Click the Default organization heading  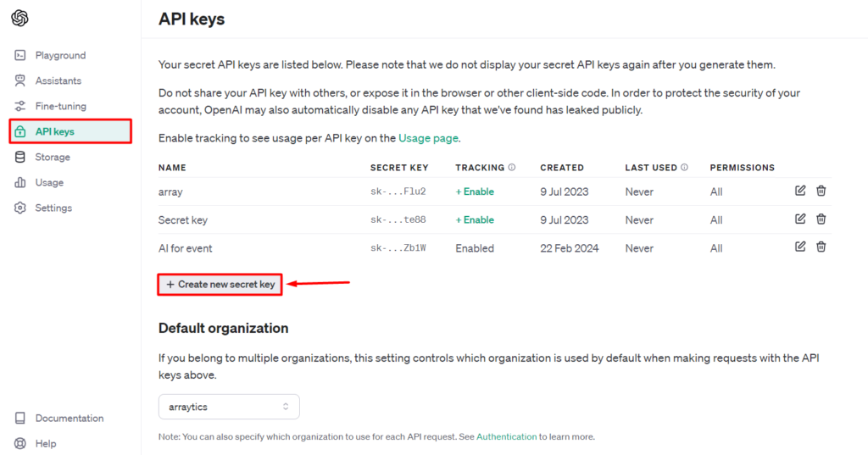pyautogui.click(x=223, y=328)
